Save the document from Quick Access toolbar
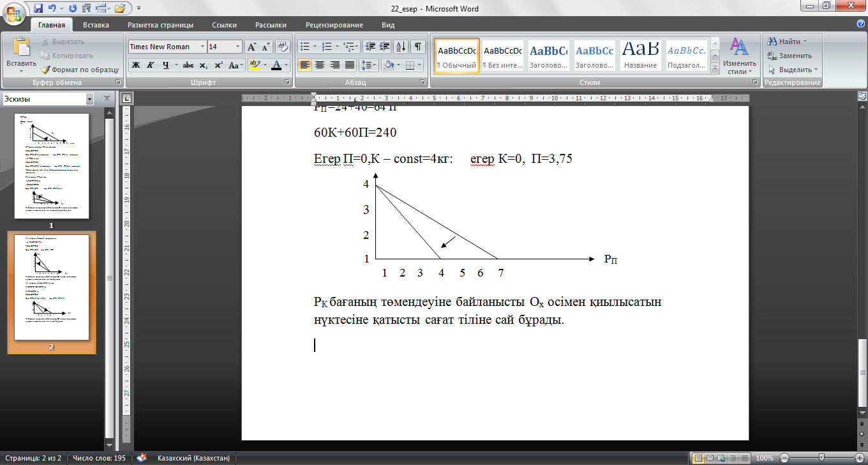The image size is (868, 465). (38, 9)
